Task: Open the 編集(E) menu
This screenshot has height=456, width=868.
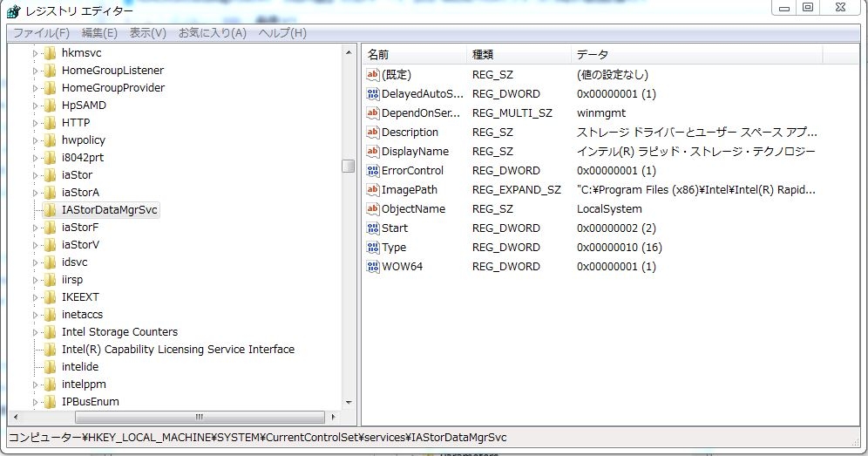Action: point(99,32)
